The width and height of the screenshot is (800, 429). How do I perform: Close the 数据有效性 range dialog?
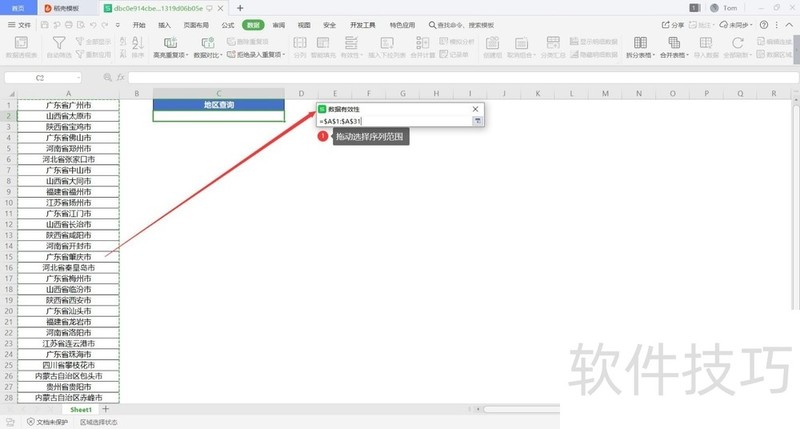476,109
